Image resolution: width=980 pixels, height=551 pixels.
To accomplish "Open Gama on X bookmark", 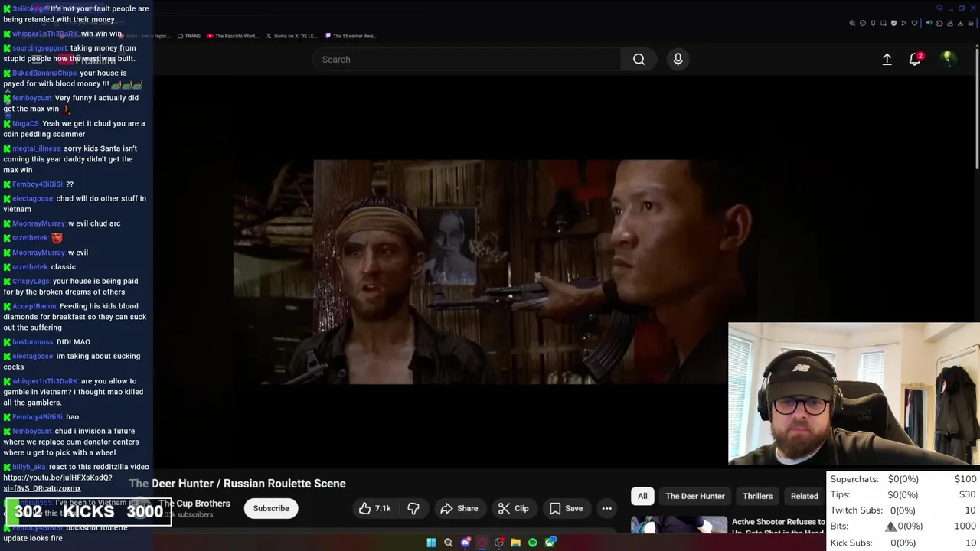I will (x=291, y=36).
